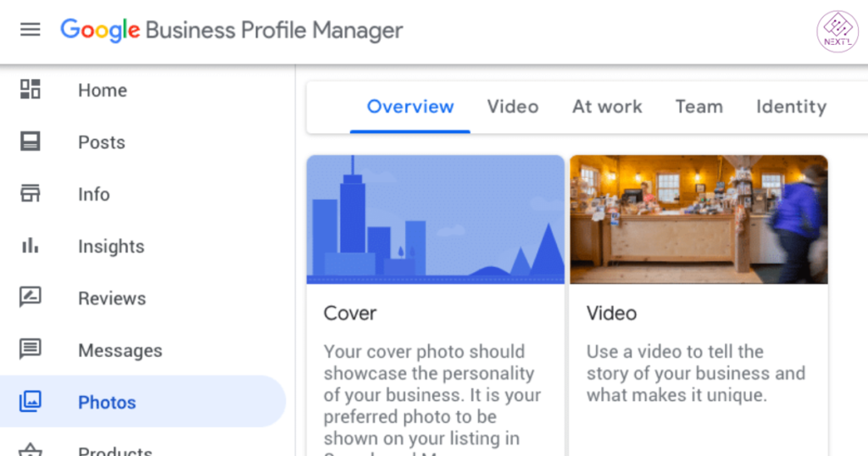The width and height of the screenshot is (868, 456).
Task: Click the Products basket icon
Action: click(31, 450)
